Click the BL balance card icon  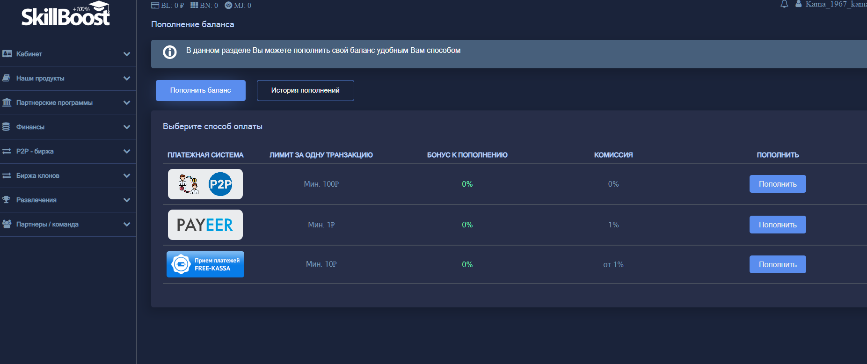click(x=154, y=5)
